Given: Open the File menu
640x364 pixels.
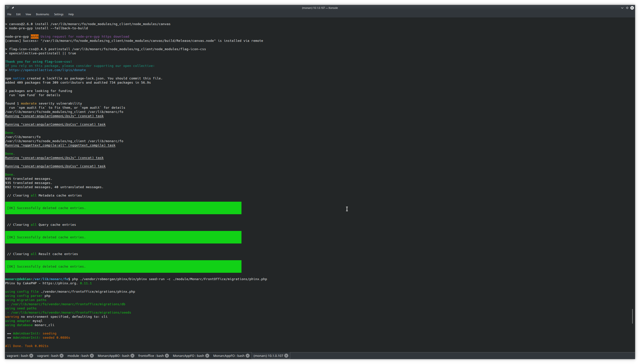Looking at the screenshot, I should tap(9, 14).
